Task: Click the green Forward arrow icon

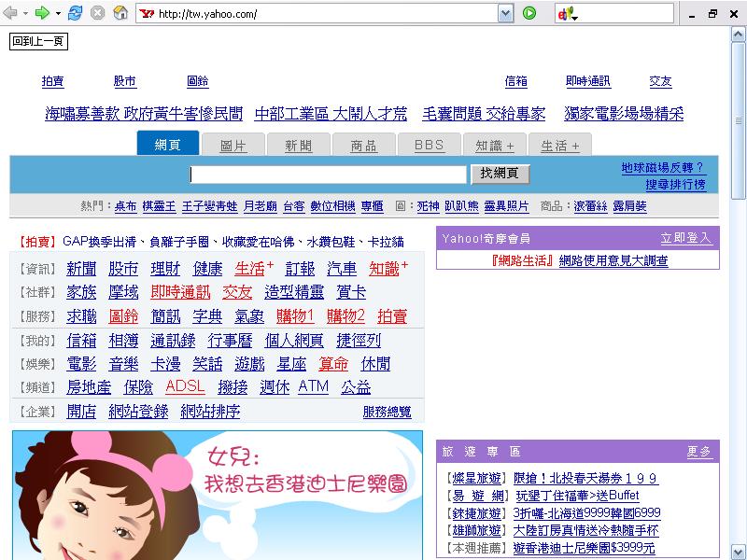Action: (42, 13)
